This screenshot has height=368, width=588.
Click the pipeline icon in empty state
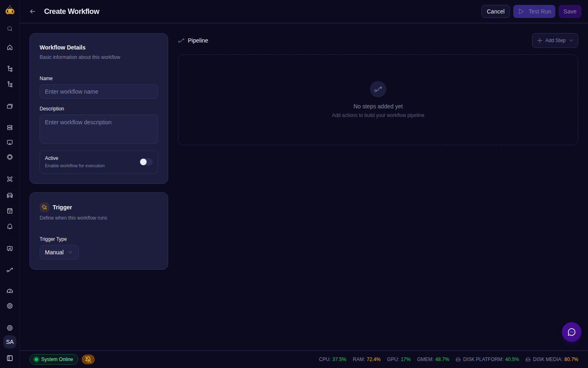378,89
